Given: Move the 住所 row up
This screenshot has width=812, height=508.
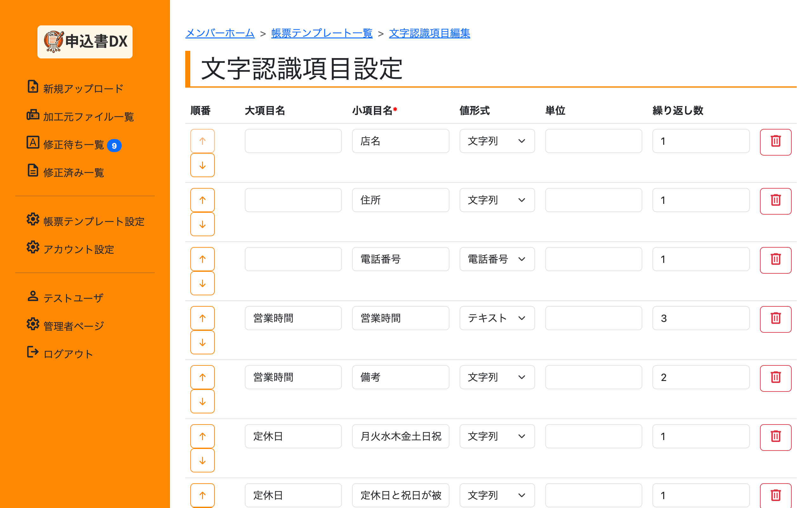Looking at the screenshot, I should point(202,200).
